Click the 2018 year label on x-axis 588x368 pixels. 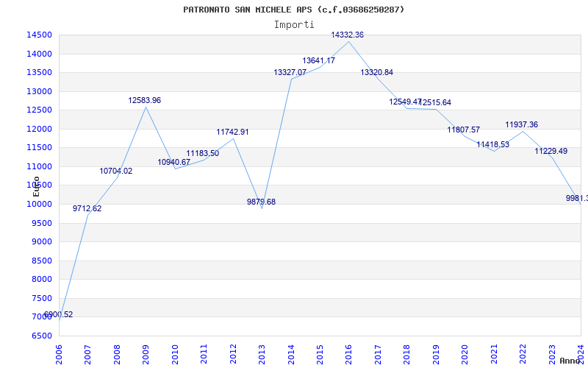tap(407, 355)
